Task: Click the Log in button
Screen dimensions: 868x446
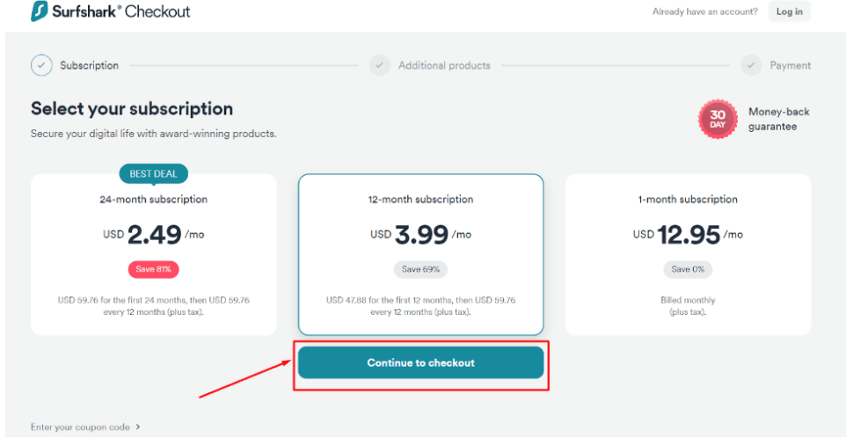Action: tap(790, 11)
